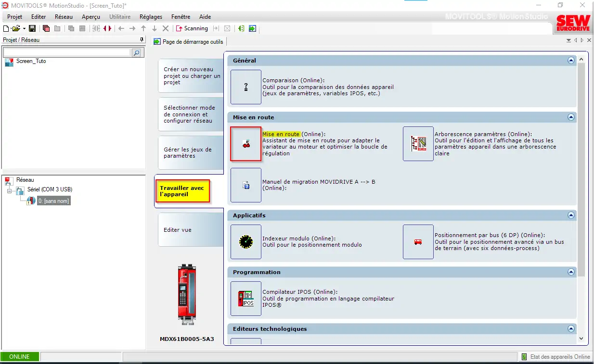Launch the Mise en route startup assistant icon

click(246, 144)
